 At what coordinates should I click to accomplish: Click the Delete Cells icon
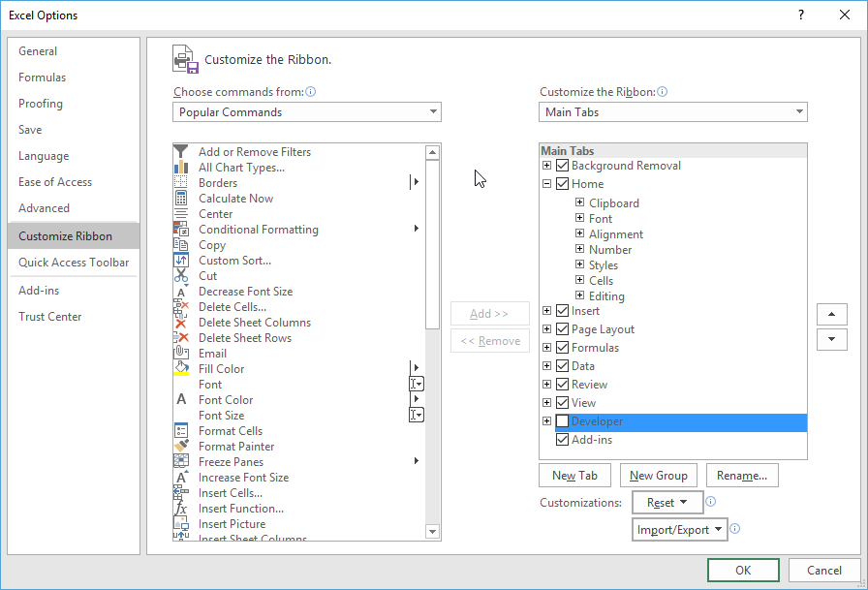[x=180, y=306]
